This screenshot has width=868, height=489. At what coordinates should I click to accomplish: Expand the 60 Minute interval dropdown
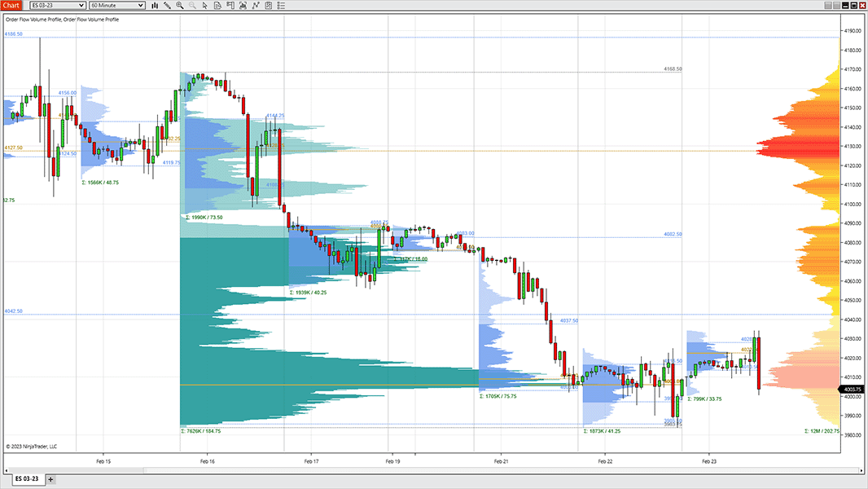point(116,6)
